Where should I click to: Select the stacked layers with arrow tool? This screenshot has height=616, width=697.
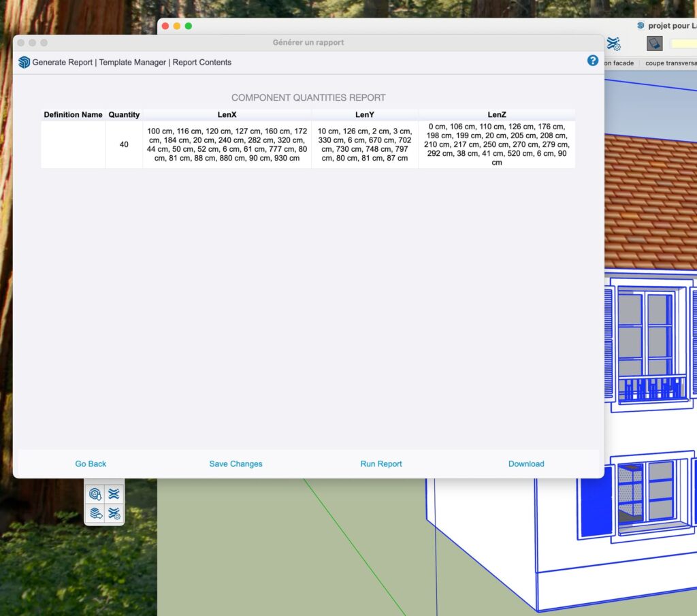95,513
